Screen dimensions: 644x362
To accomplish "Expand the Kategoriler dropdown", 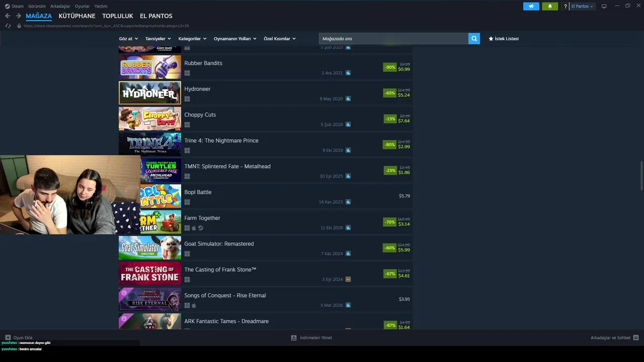I will pos(192,39).
